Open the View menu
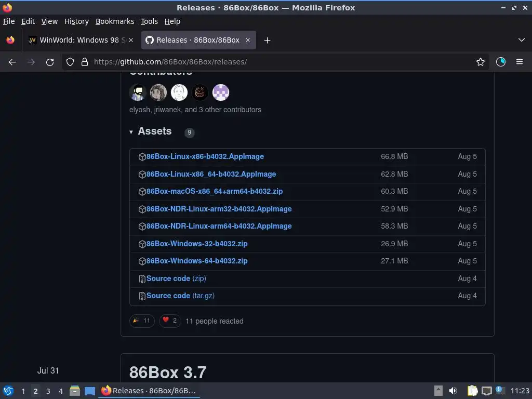 click(49, 21)
